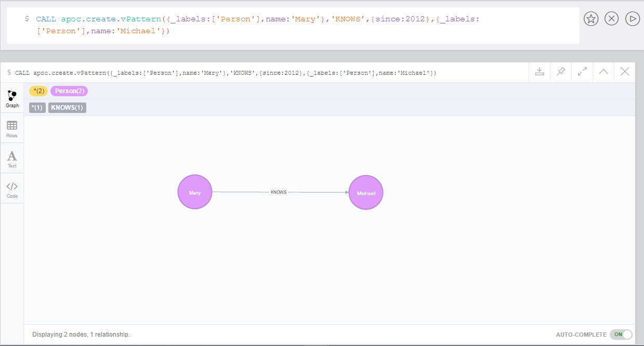
Task: Click the query text in frame header
Action: tap(226, 73)
